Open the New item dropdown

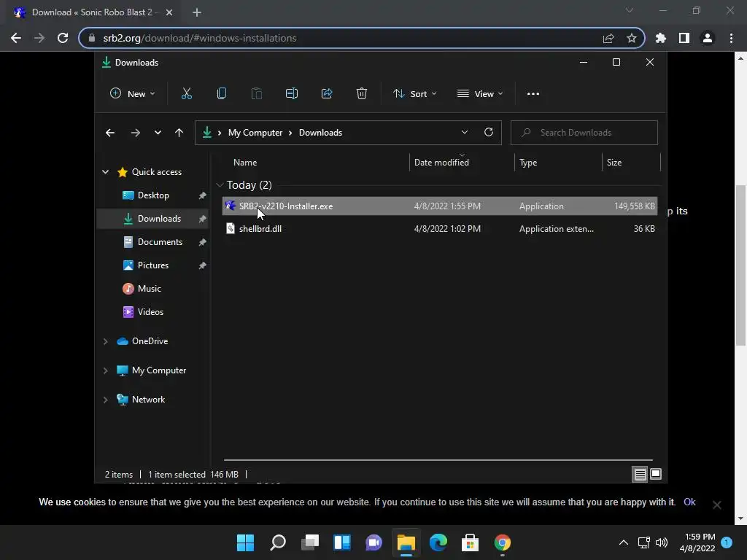click(x=133, y=94)
